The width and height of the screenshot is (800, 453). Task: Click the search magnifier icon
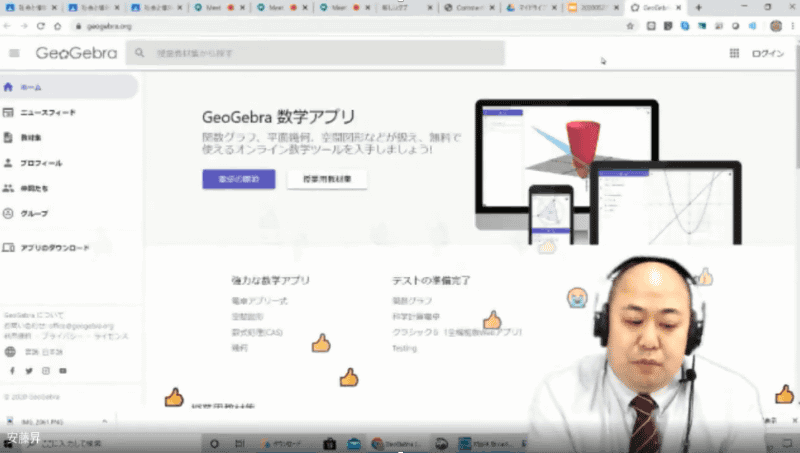click(x=139, y=53)
